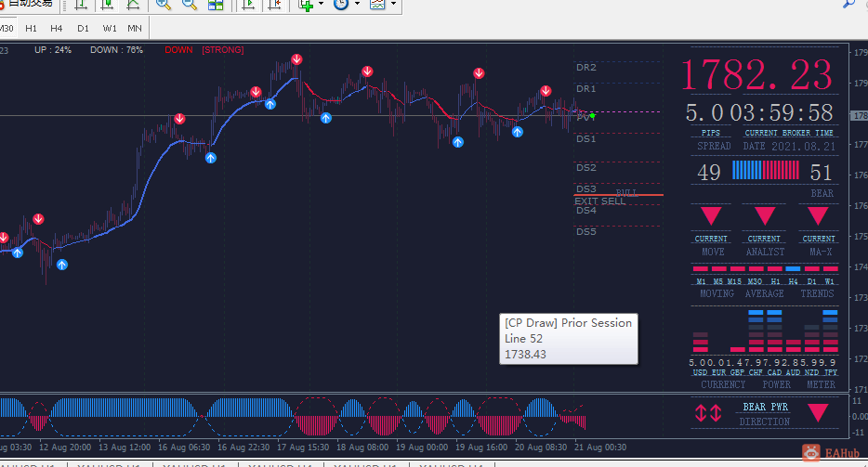Click the bear count value 51
The image size is (868, 467).
click(821, 173)
